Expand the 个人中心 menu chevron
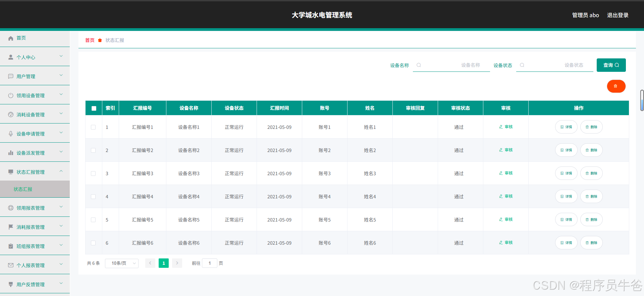This screenshot has height=296, width=644. click(61, 56)
